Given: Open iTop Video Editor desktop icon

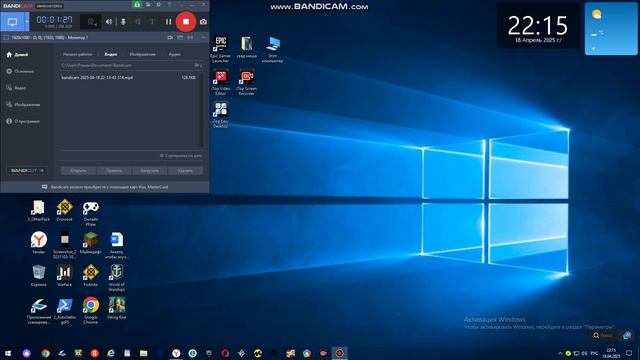Looking at the screenshot, I should click(x=220, y=82).
